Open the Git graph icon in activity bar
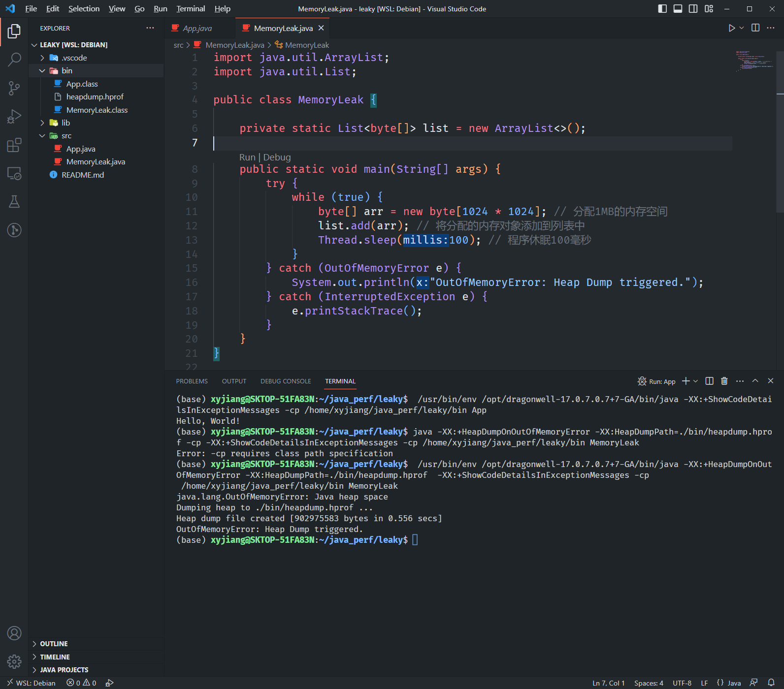784x689 pixels. 14,230
